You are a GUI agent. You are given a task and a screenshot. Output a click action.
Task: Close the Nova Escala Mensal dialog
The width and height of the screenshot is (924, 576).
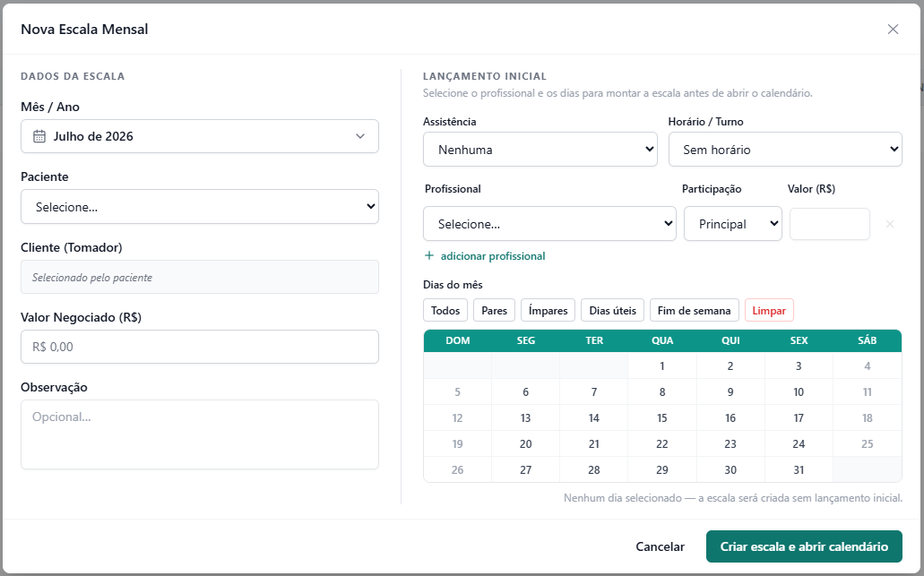coord(893,30)
